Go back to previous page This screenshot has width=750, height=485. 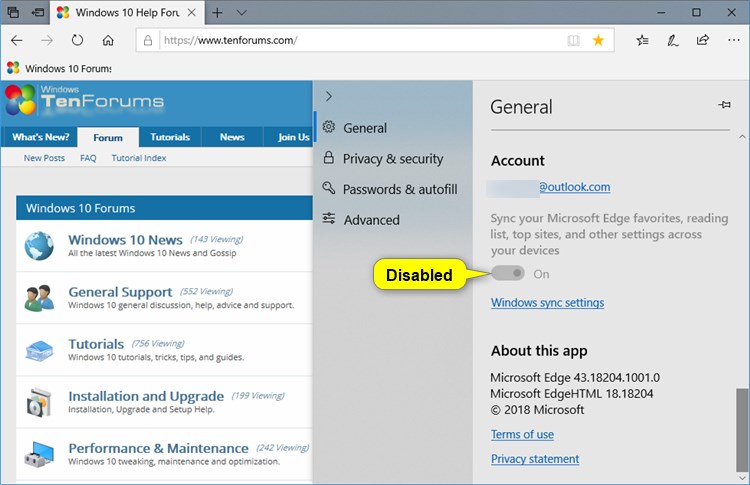click(x=17, y=41)
